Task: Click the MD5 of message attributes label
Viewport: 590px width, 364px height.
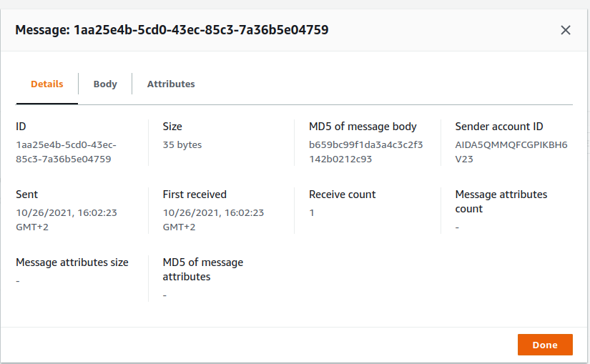Action: [203, 270]
